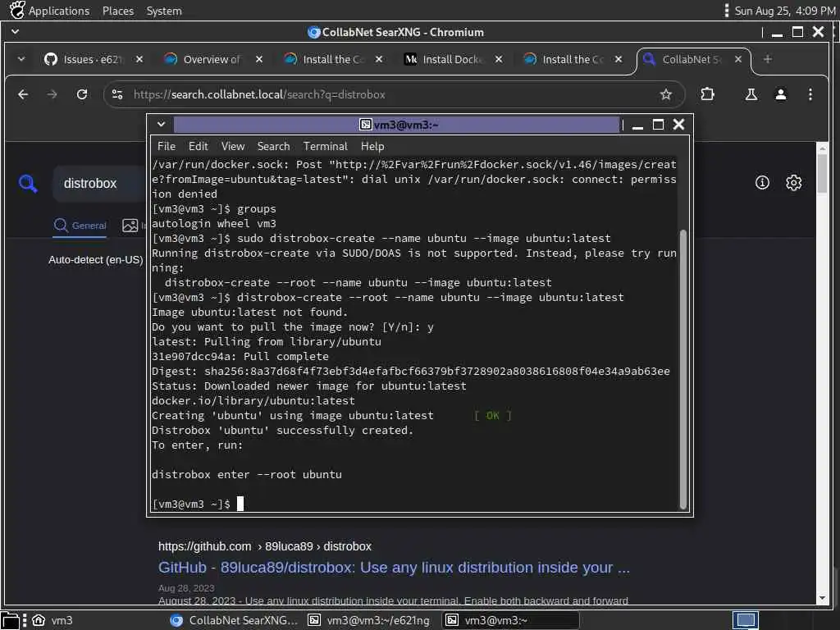
Task: Open the Chromium three-dot menu
Action: click(x=810, y=94)
